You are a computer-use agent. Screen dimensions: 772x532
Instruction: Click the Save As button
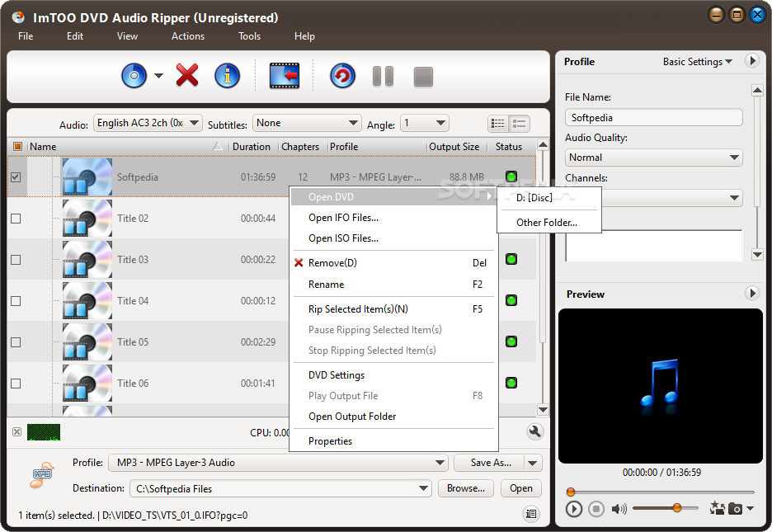(491, 463)
